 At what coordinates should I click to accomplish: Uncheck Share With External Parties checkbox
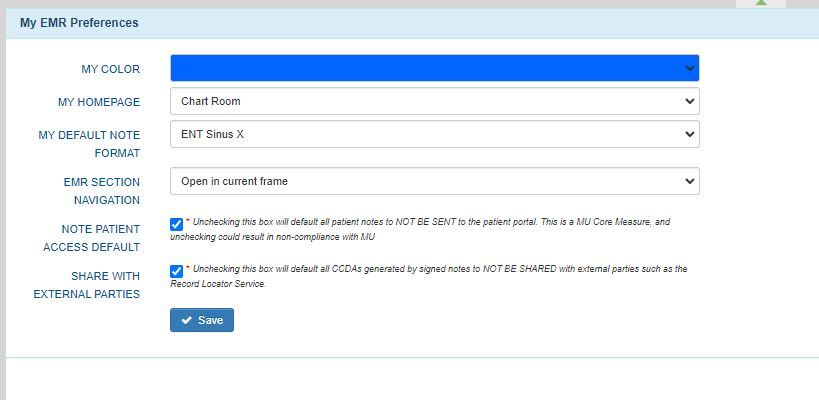[x=177, y=271]
